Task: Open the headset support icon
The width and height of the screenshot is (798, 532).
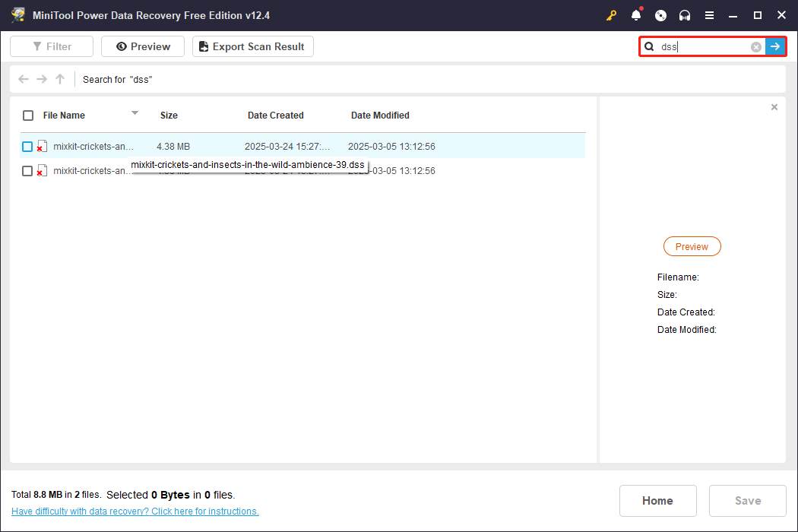Action: (x=685, y=15)
